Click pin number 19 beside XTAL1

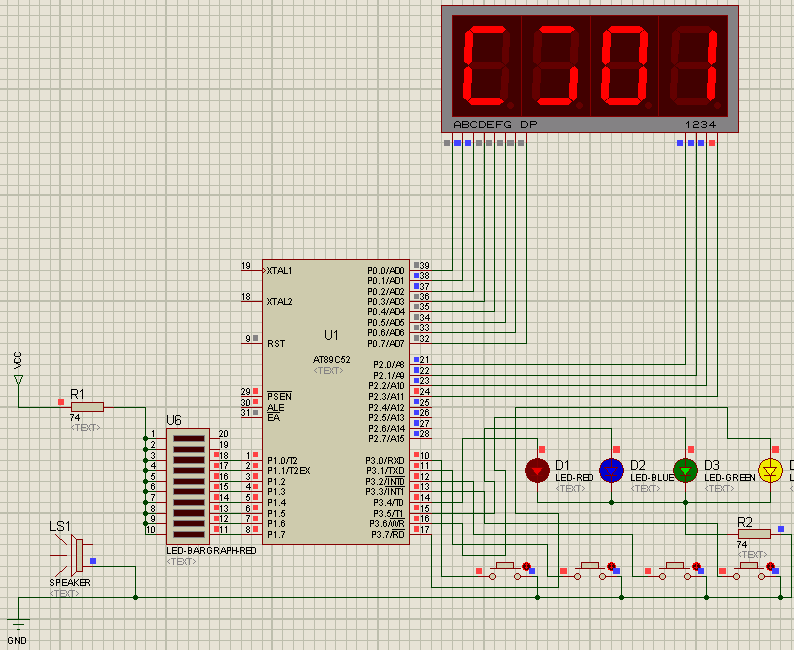[246, 266]
